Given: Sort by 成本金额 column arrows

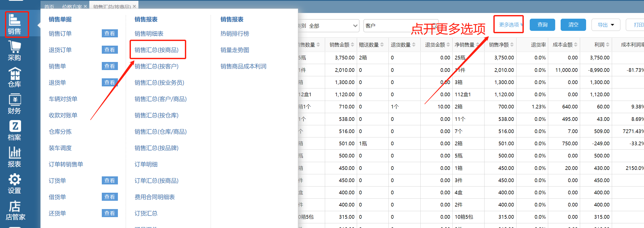Looking at the screenshot, I should click(x=576, y=45).
